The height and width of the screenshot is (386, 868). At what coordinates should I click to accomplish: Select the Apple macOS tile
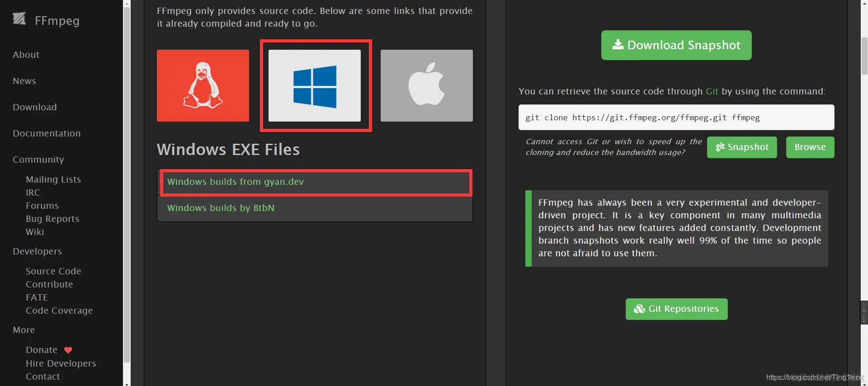pos(427,85)
